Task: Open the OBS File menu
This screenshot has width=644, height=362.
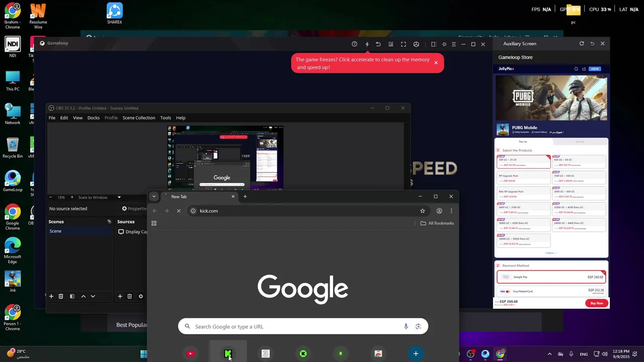Action: (x=52, y=118)
